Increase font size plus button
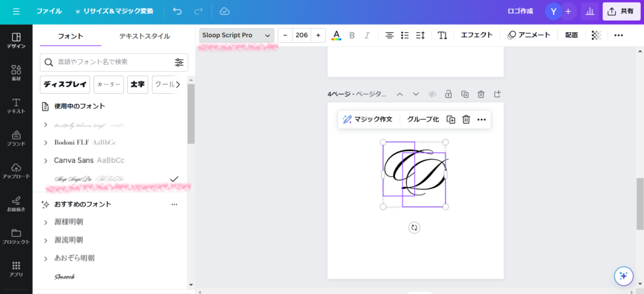This screenshot has width=644, height=294. click(x=318, y=35)
